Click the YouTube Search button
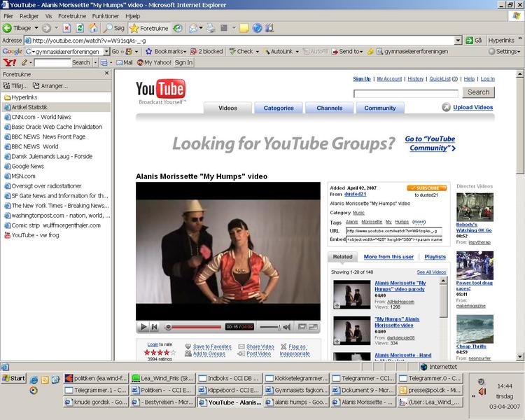Screen dimensions: 525x420 479,92
